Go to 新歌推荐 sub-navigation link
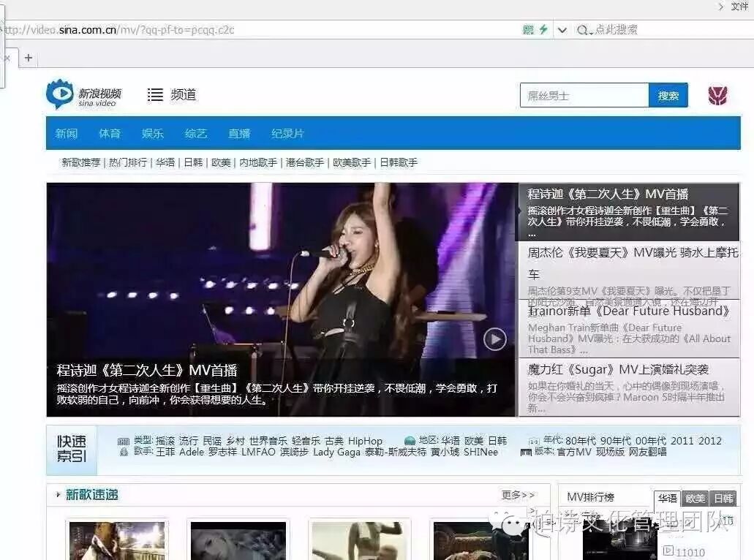Image resolution: width=754 pixels, height=560 pixels. [80, 162]
